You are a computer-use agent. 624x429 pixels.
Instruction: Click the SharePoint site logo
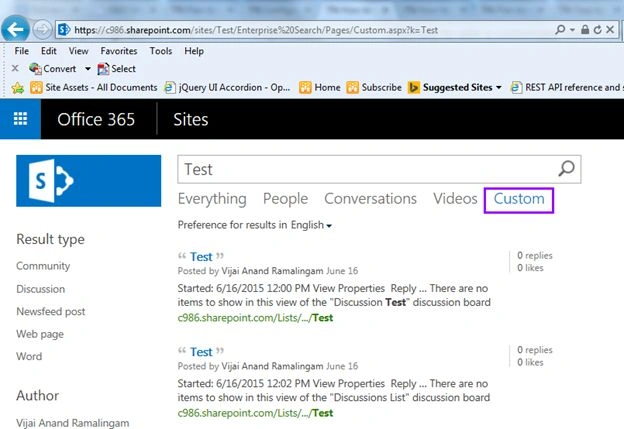[88, 181]
